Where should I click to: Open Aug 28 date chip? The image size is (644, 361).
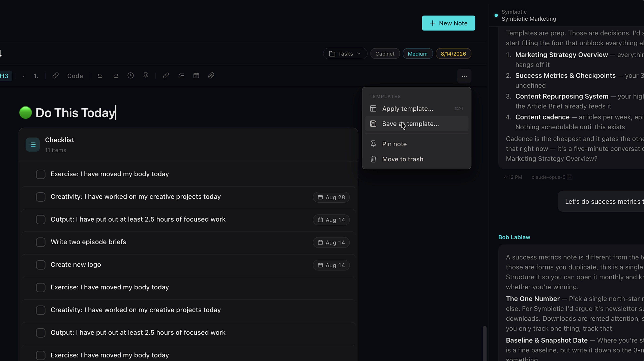(x=331, y=197)
